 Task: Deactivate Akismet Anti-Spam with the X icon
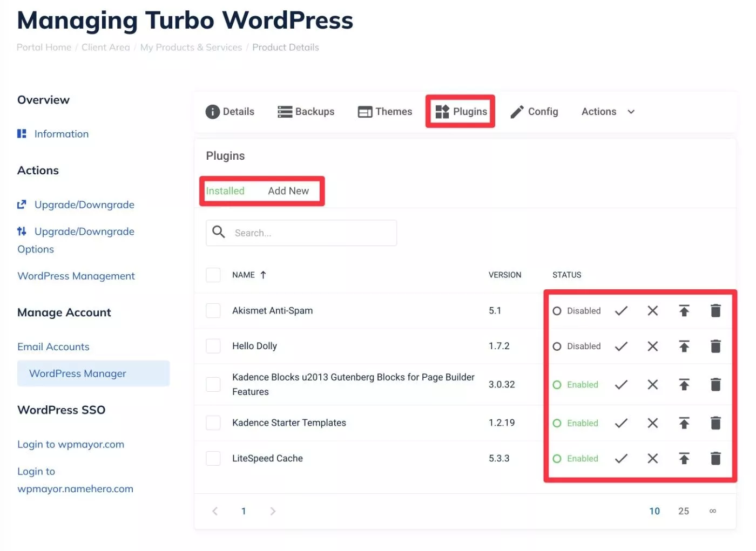coord(652,311)
